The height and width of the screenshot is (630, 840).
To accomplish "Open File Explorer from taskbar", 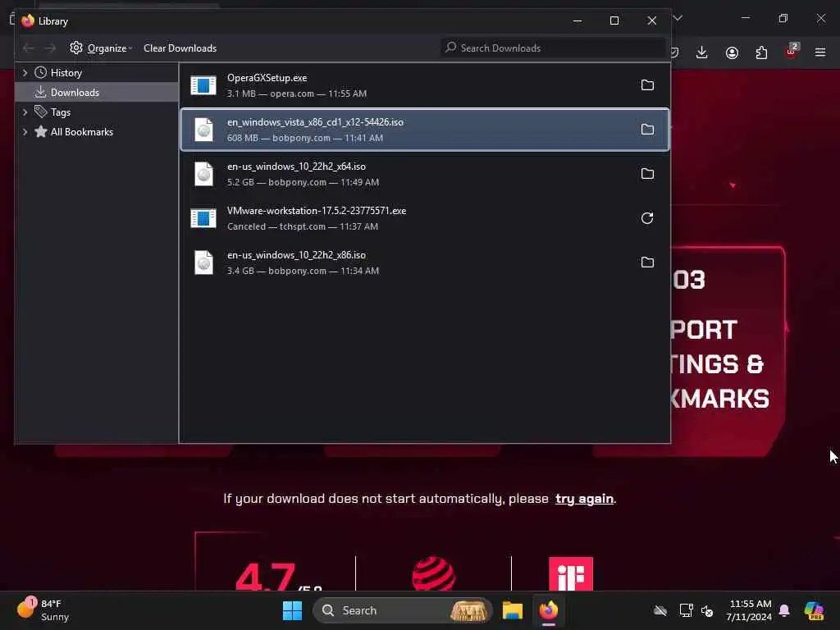I will click(512, 610).
